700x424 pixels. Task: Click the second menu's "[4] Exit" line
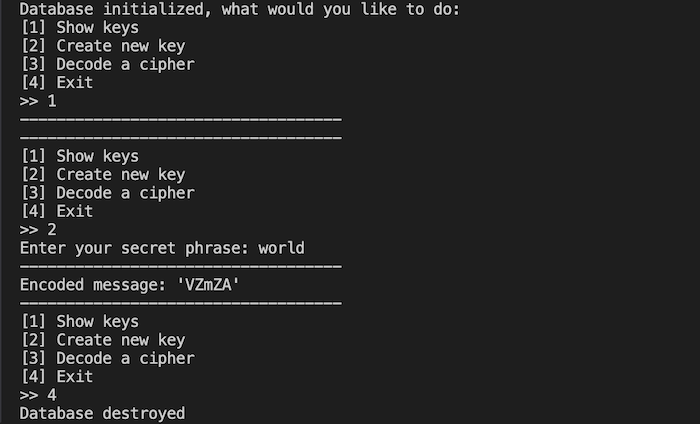[x=56, y=211]
